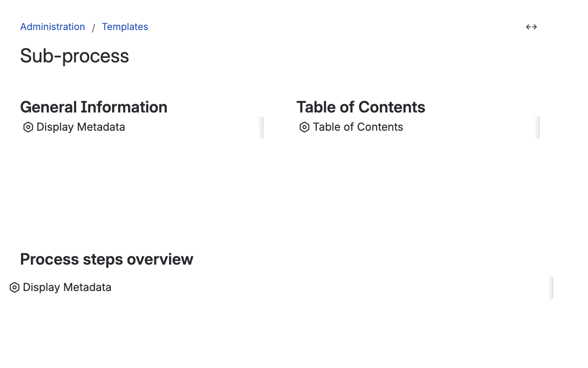This screenshot has height=368, width=588.
Task: Click Display Metadata macro icon under General Information
Action: 28,128
